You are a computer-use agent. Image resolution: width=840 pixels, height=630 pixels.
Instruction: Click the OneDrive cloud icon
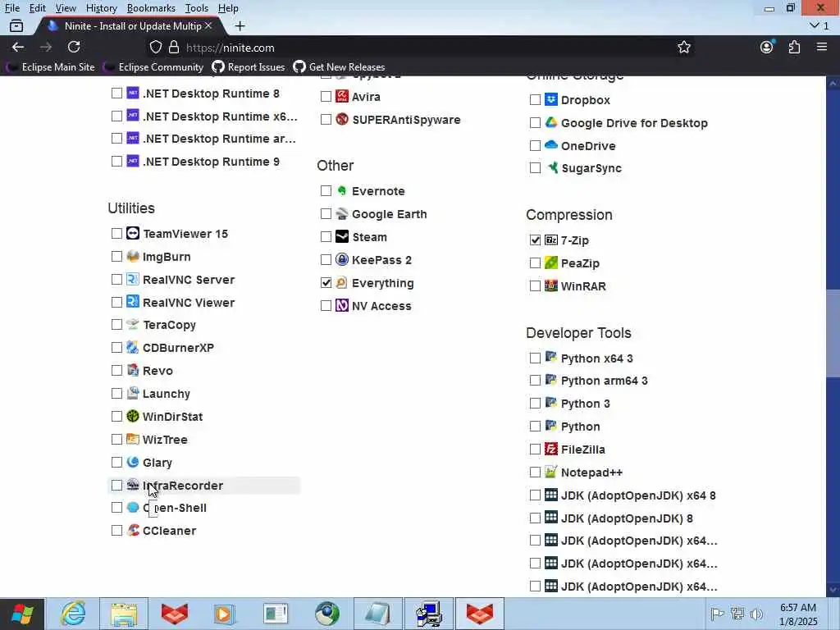click(550, 145)
